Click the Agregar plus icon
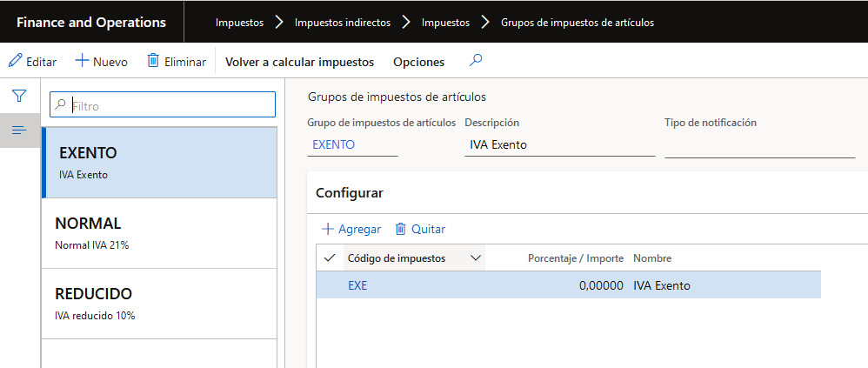 [328, 229]
